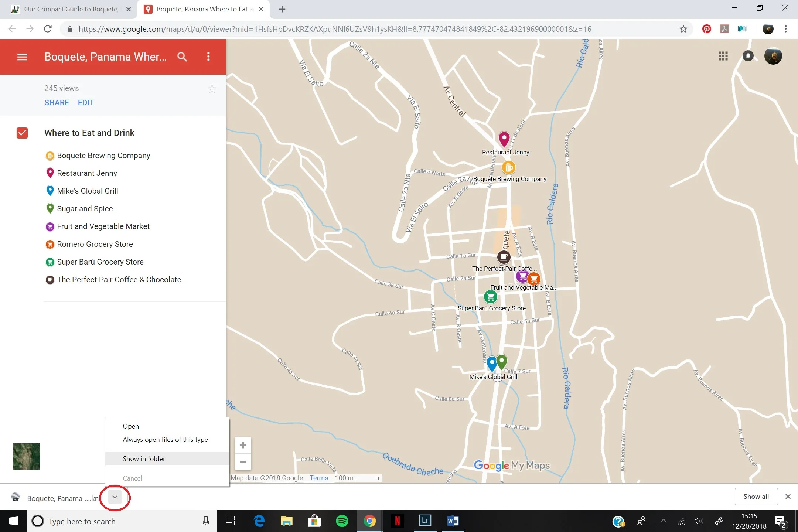The image size is (798, 532).
Task: Click the Restaurant Jenny pin on the map
Action: (x=504, y=139)
